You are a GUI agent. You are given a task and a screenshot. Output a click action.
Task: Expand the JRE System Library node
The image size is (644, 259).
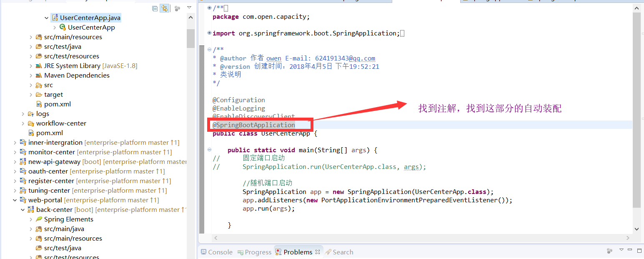pos(31,66)
